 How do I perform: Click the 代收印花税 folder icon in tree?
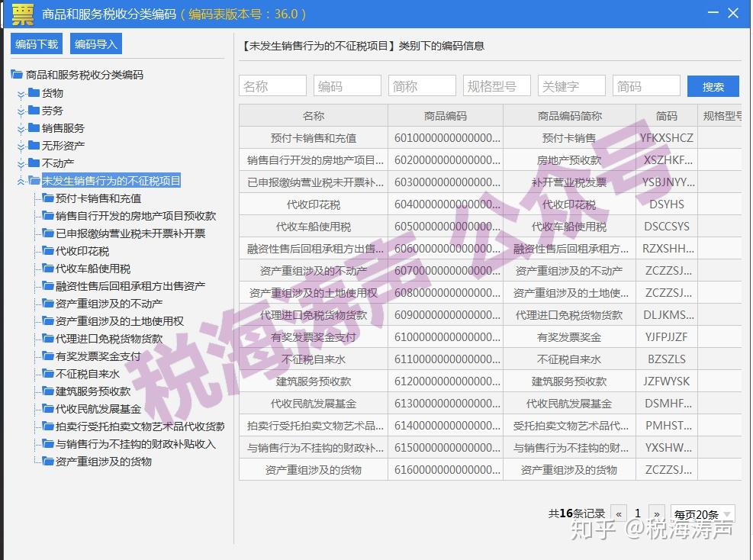[47, 250]
